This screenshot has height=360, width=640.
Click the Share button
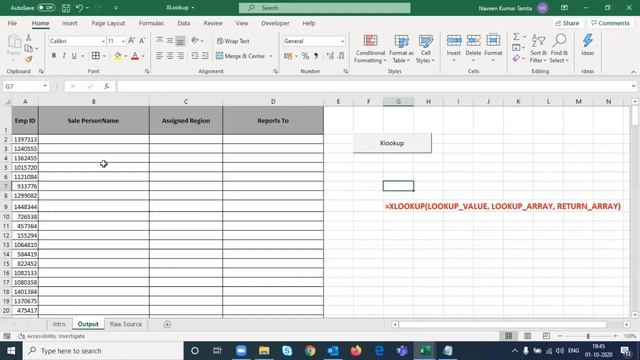pos(567,23)
